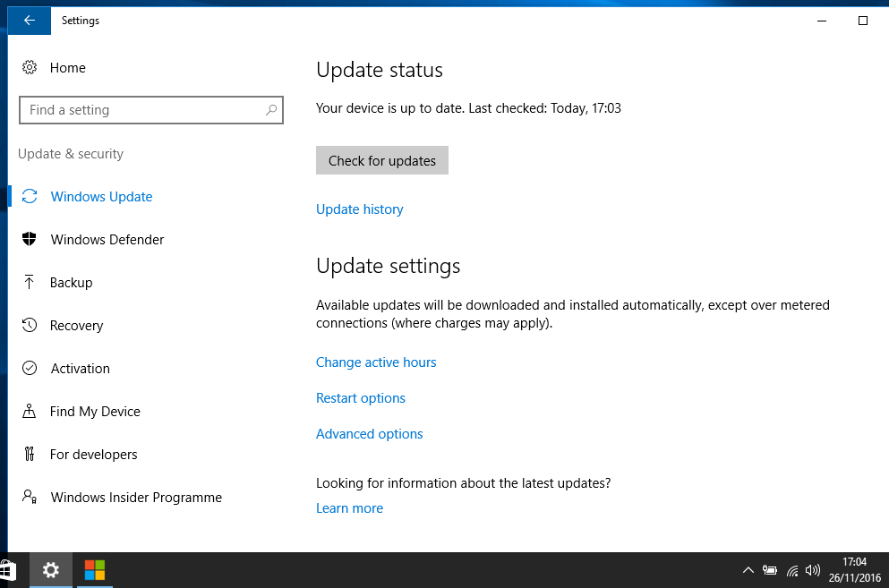Minimize the Settings window

[x=822, y=21]
